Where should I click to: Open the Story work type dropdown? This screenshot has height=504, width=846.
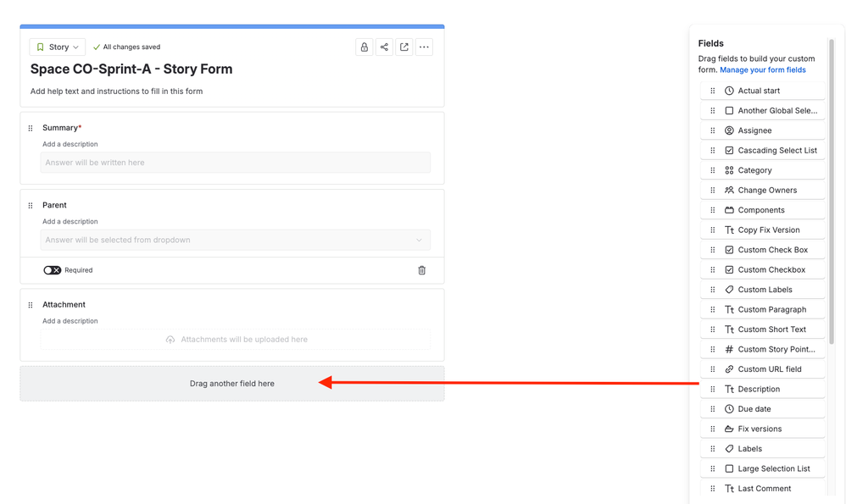pyautogui.click(x=57, y=47)
